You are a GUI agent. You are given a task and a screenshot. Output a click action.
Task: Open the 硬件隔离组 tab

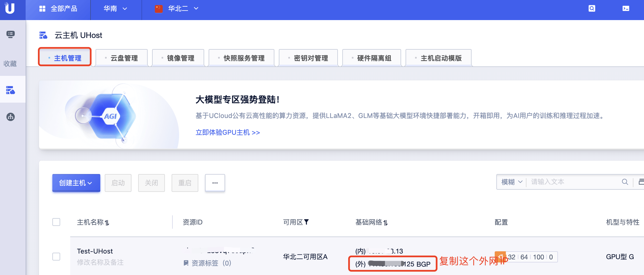coord(372,58)
